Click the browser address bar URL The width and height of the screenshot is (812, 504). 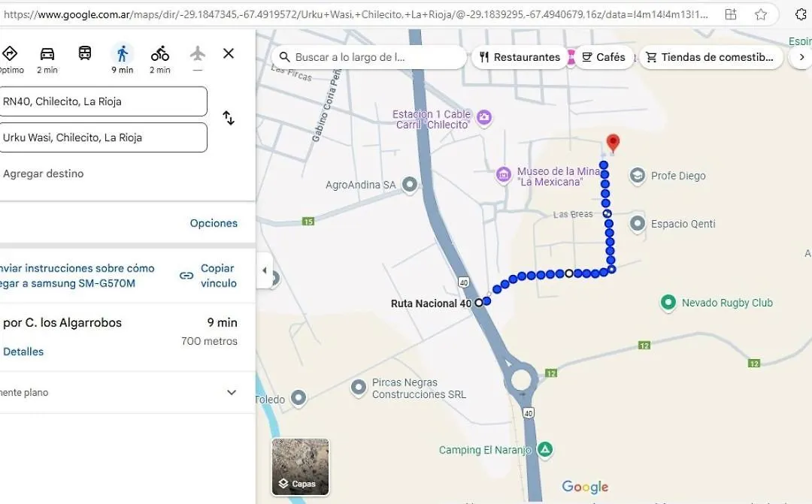(x=356, y=14)
